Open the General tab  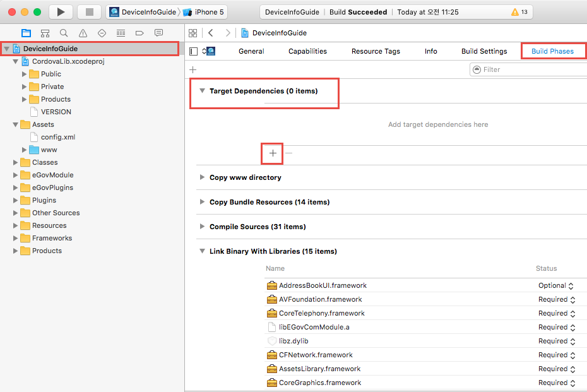pyautogui.click(x=251, y=51)
